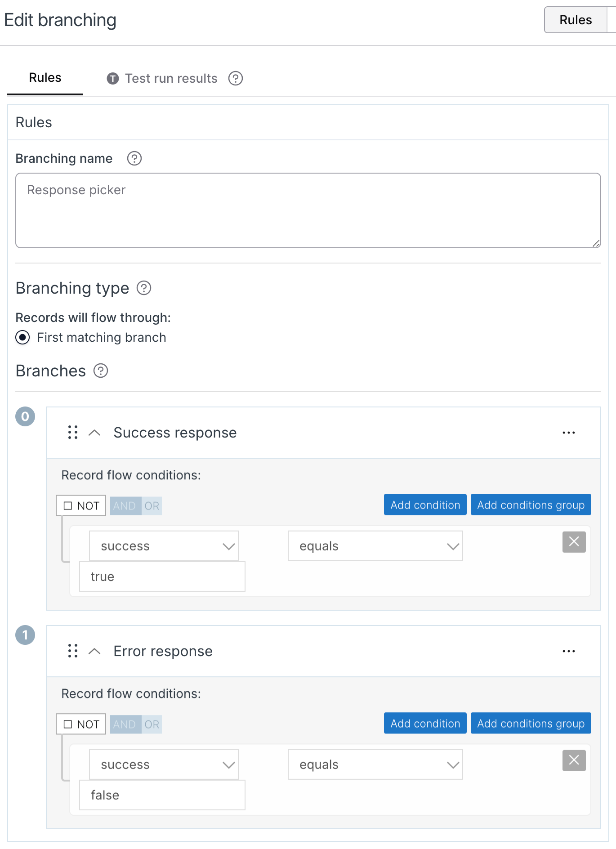Viewport: 616px width, 849px height.
Task: Click help icon beside Test run results
Action: point(236,78)
